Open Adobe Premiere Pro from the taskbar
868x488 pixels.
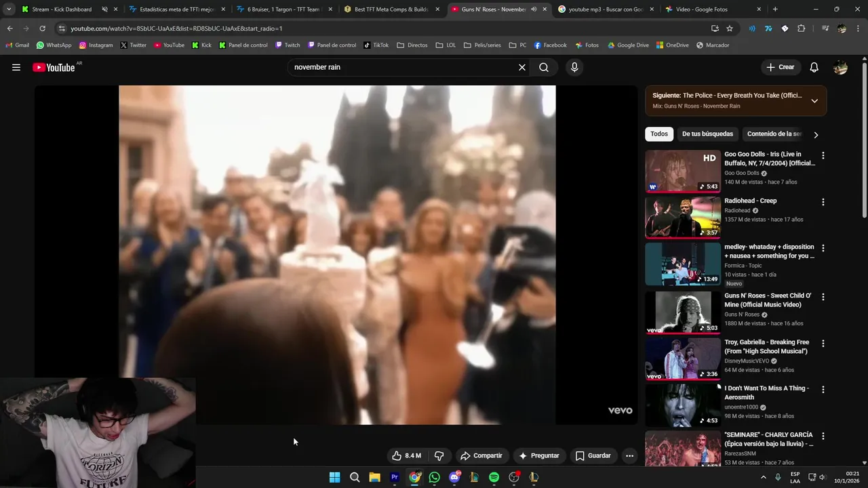click(395, 477)
